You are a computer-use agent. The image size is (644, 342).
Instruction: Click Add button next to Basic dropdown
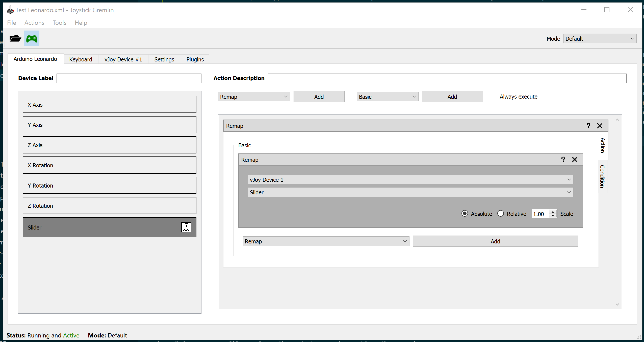tap(452, 97)
